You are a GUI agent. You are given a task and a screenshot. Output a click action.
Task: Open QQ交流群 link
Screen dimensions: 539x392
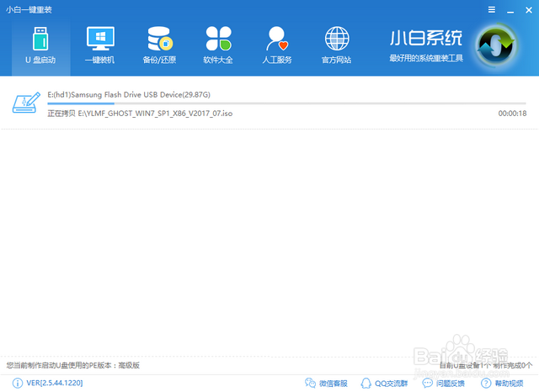tap(384, 383)
